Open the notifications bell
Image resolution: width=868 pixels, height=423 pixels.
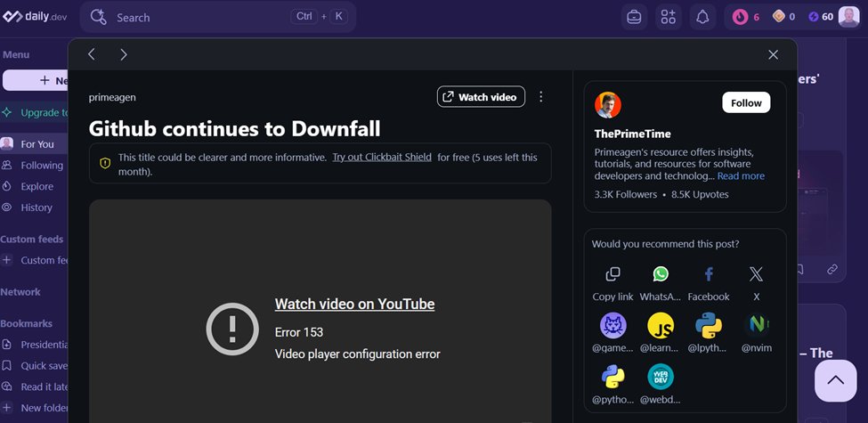[x=702, y=17]
